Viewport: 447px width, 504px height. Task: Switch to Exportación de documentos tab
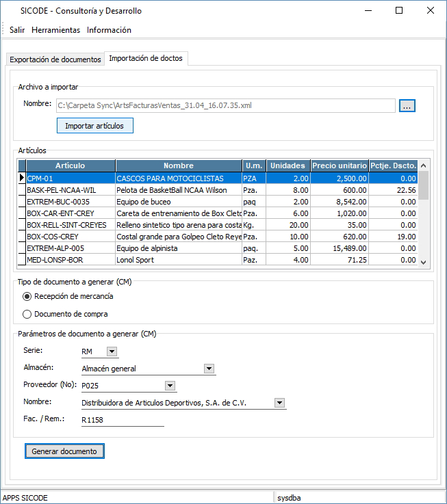tap(55, 59)
